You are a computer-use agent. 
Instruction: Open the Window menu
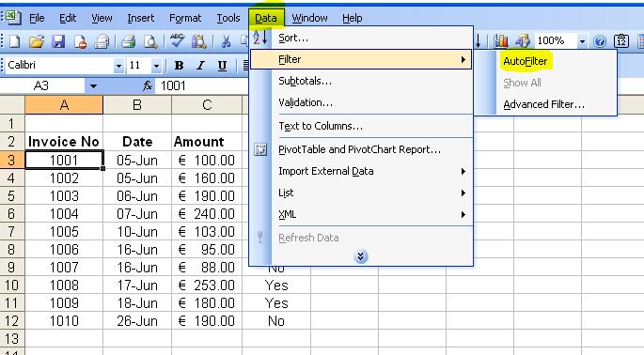pos(309,18)
